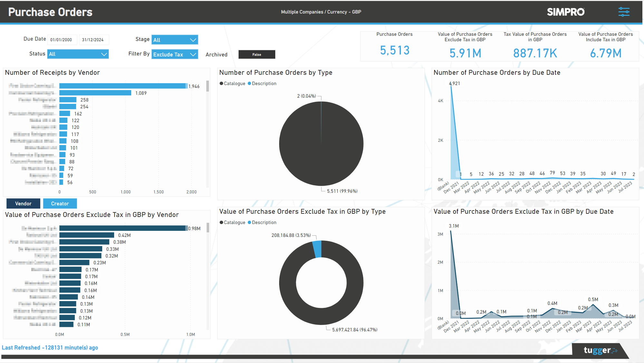Open the Stage dropdown

click(x=174, y=40)
